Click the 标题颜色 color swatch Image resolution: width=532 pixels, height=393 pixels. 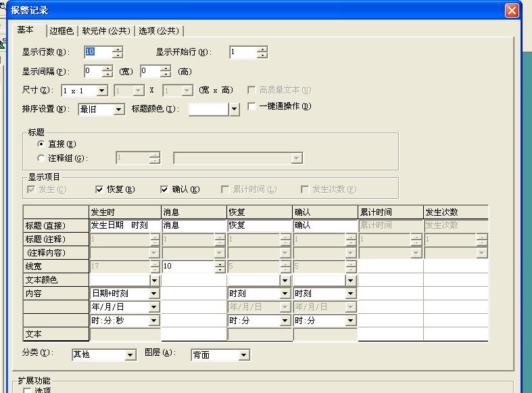209,110
